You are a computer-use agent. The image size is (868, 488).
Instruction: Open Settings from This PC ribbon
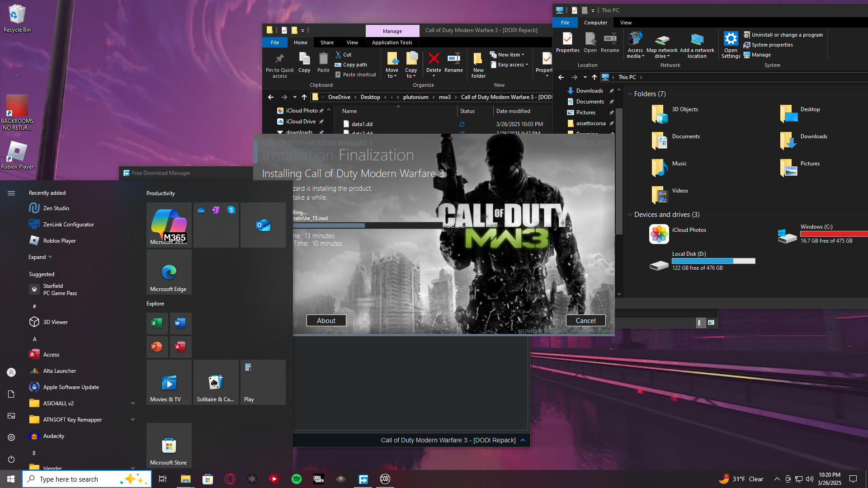pos(731,45)
